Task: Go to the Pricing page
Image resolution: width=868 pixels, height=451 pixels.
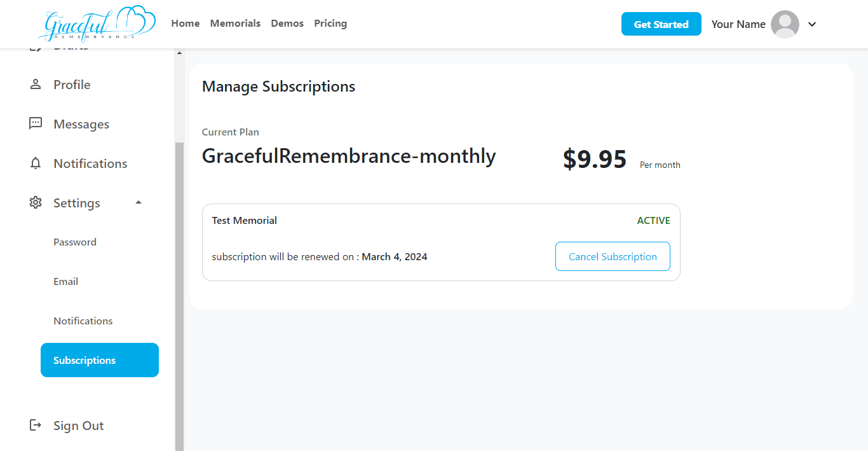Action: pos(330,24)
